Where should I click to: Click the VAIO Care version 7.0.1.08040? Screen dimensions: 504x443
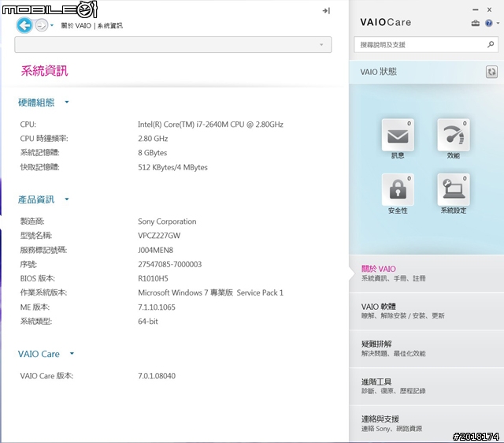click(157, 376)
